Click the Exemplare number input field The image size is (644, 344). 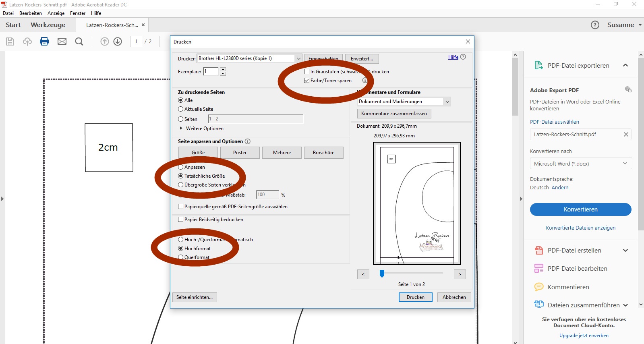click(x=211, y=71)
